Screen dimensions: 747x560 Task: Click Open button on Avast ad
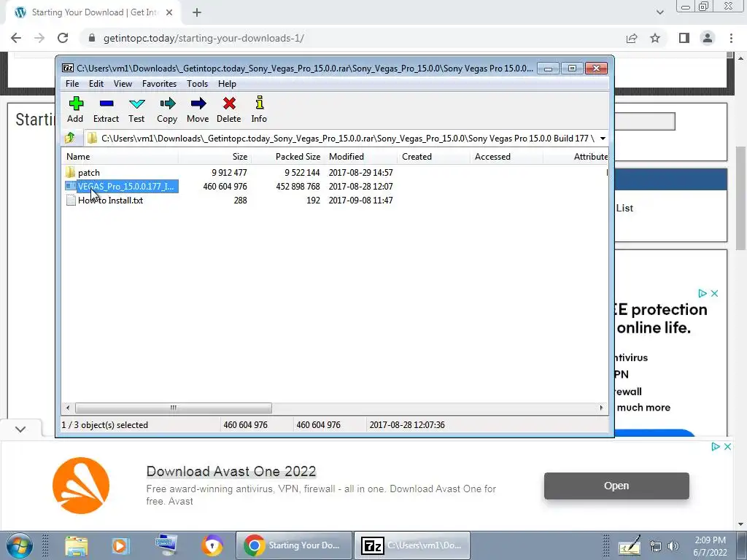pos(616,486)
